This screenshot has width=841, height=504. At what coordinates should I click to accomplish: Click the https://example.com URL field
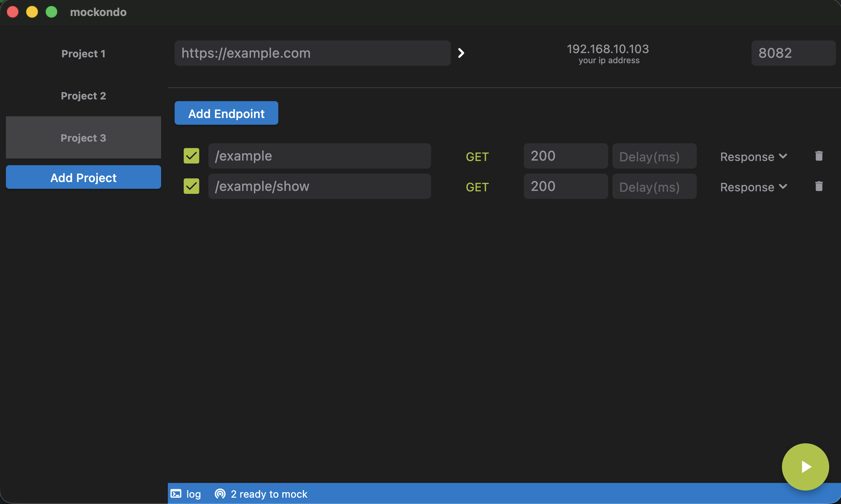pyautogui.click(x=312, y=53)
